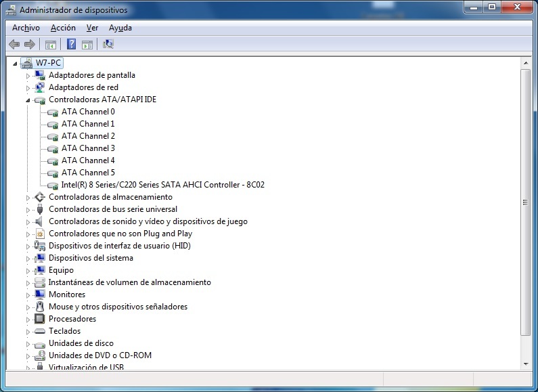Click the scan for hardware changes icon
The height and width of the screenshot is (392, 538).
[x=108, y=45]
